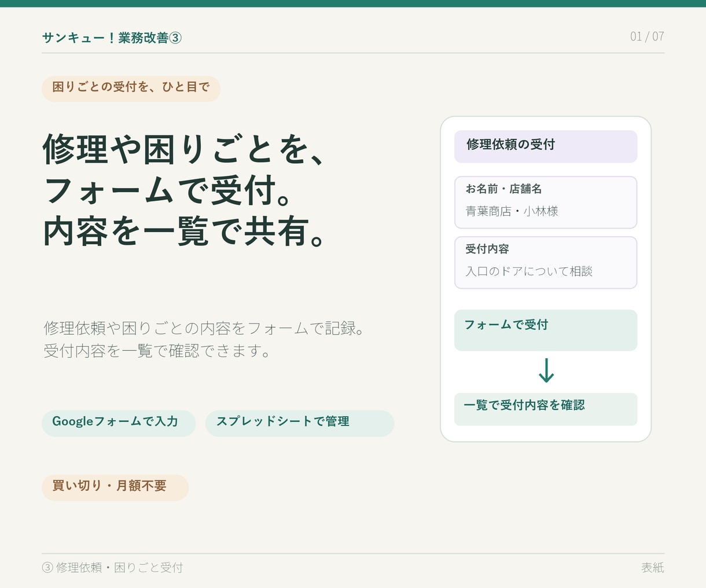Click the description line 修理依頼や困りごとの内容をフォームで記録。
706x588 pixels.
coord(204,328)
